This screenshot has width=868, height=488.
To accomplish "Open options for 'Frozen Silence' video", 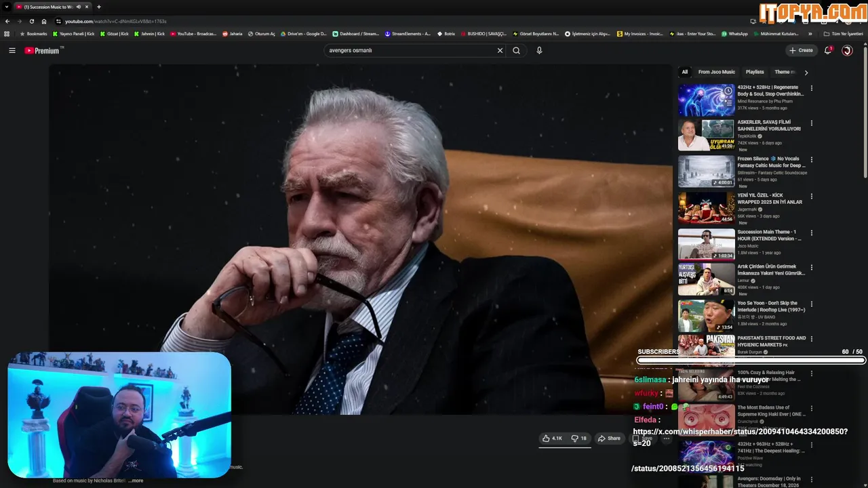I will pos(811,160).
